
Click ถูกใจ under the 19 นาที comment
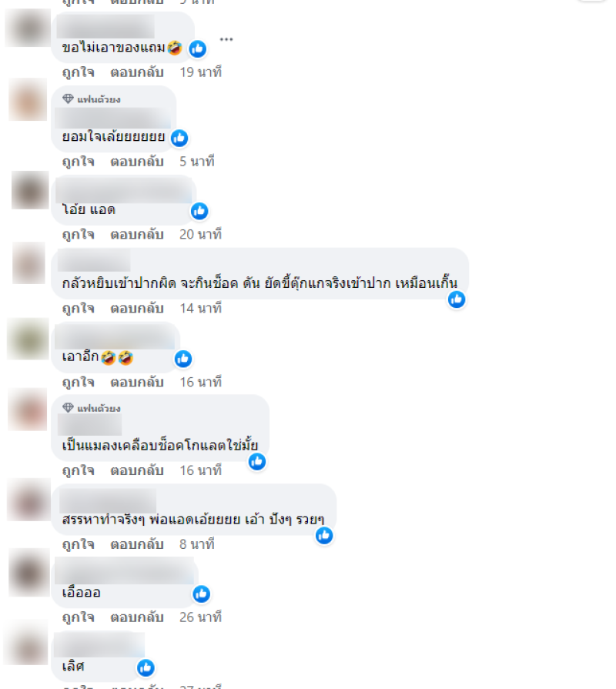(79, 72)
